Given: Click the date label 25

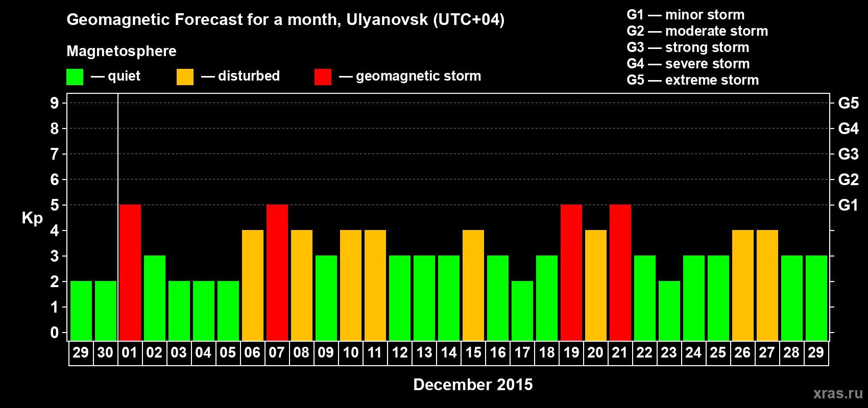Looking at the screenshot, I should tap(718, 352).
